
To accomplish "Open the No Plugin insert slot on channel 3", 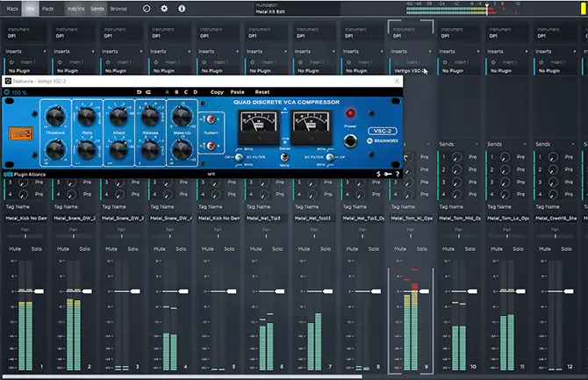I will [x=122, y=70].
